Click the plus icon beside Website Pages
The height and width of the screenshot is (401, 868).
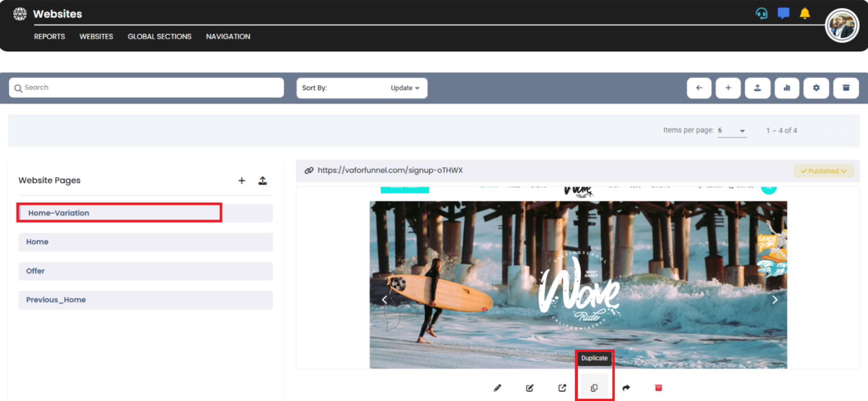coord(242,181)
